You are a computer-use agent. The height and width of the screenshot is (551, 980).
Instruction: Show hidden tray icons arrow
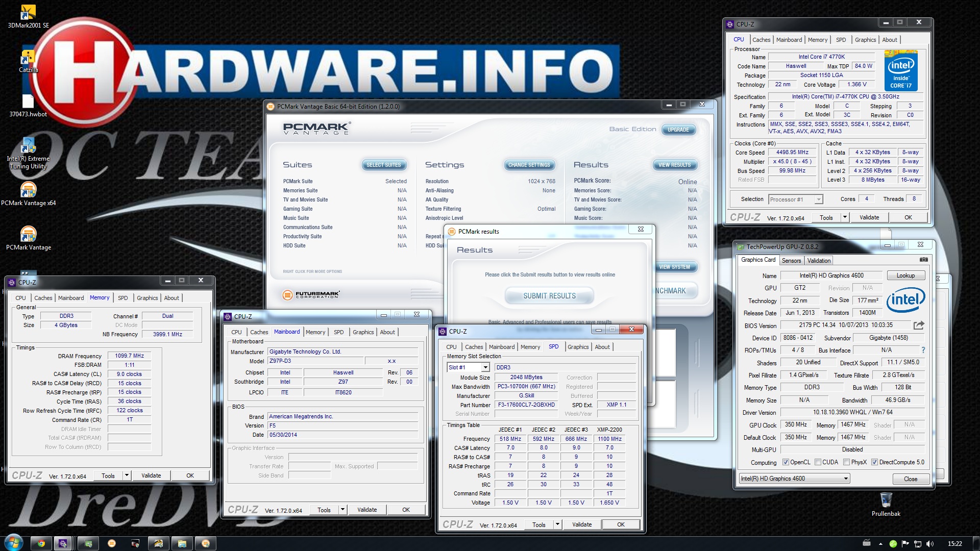coord(880,544)
